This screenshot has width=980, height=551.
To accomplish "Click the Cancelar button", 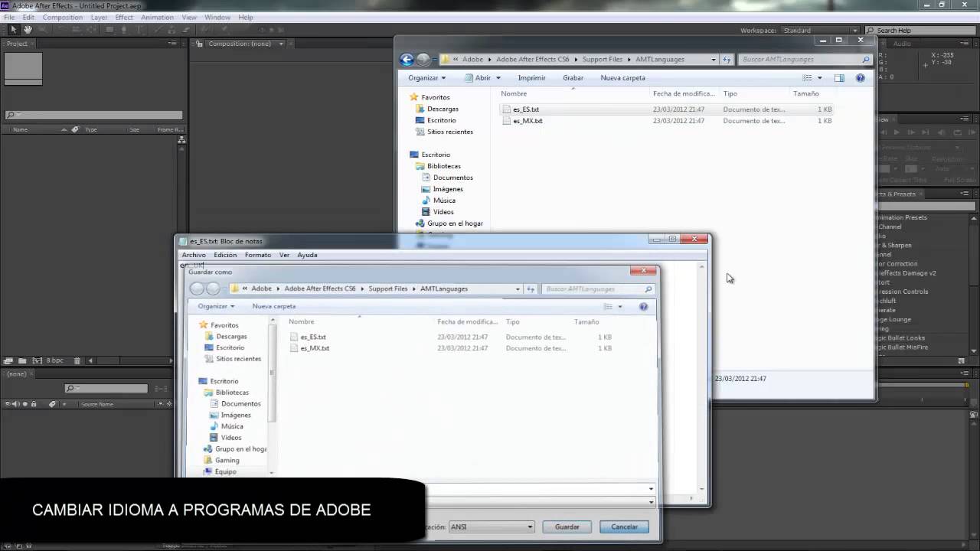I will [x=624, y=527].
